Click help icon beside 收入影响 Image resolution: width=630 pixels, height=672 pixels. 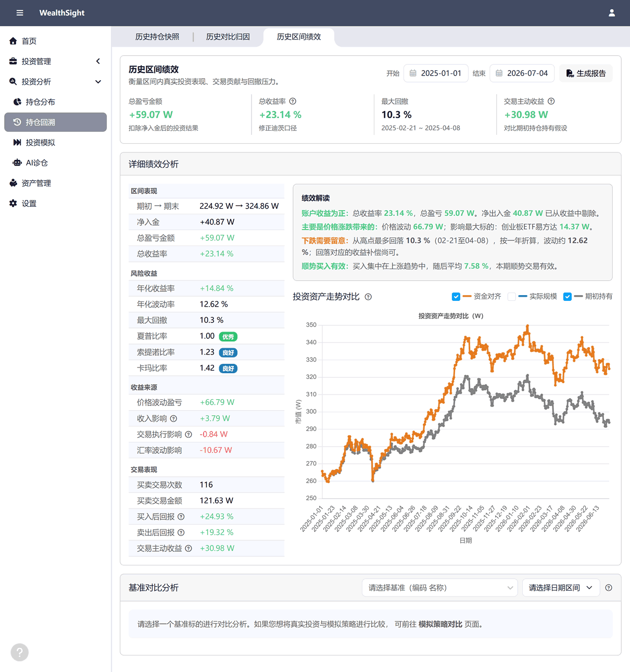click(173, 419)
